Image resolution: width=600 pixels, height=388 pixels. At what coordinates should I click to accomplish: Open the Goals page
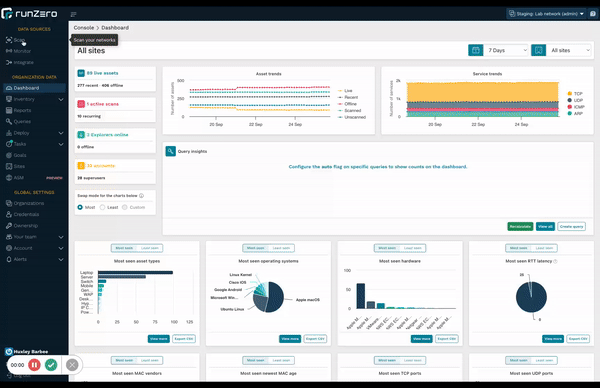click(16, 155)
